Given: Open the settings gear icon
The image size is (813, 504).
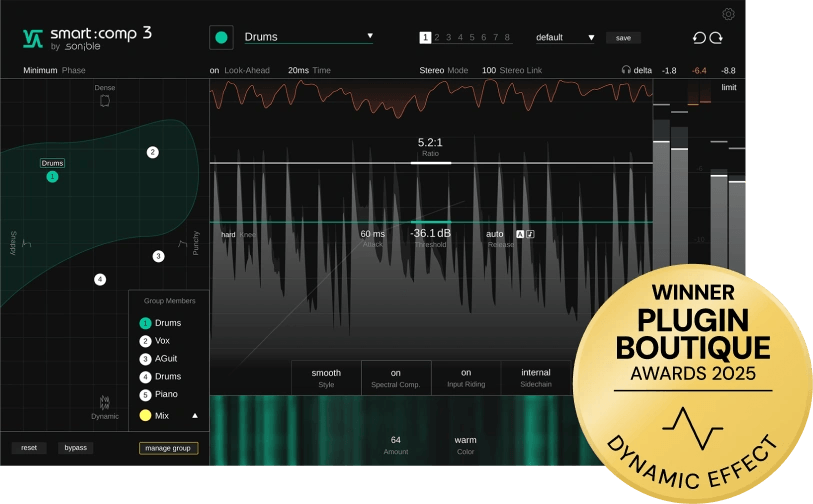Looking at the screenshot, I should [x=727, y=14].
